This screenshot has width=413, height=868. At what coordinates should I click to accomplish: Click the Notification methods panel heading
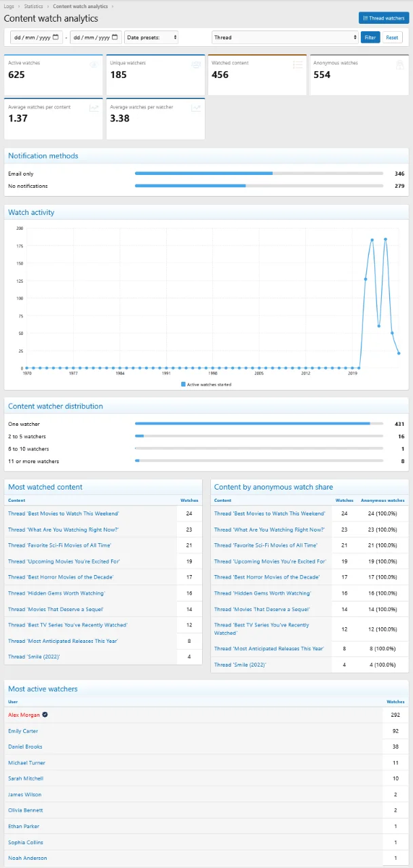click(x=43, y=156)
